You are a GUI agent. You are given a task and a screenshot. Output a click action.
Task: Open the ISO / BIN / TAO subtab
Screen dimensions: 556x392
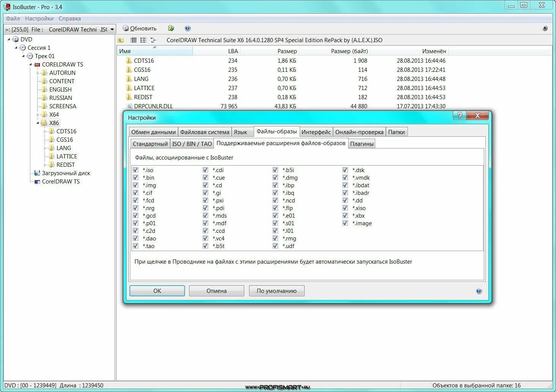pos(192,144)
